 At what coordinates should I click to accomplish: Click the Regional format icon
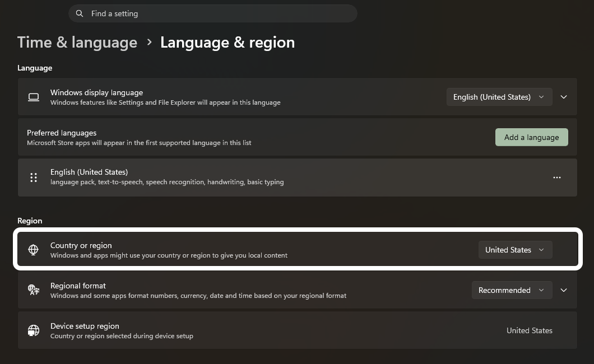point(34,290)
